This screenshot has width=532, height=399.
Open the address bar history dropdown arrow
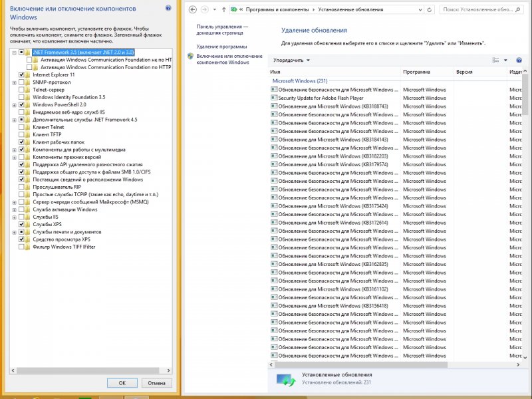(420, 10)
